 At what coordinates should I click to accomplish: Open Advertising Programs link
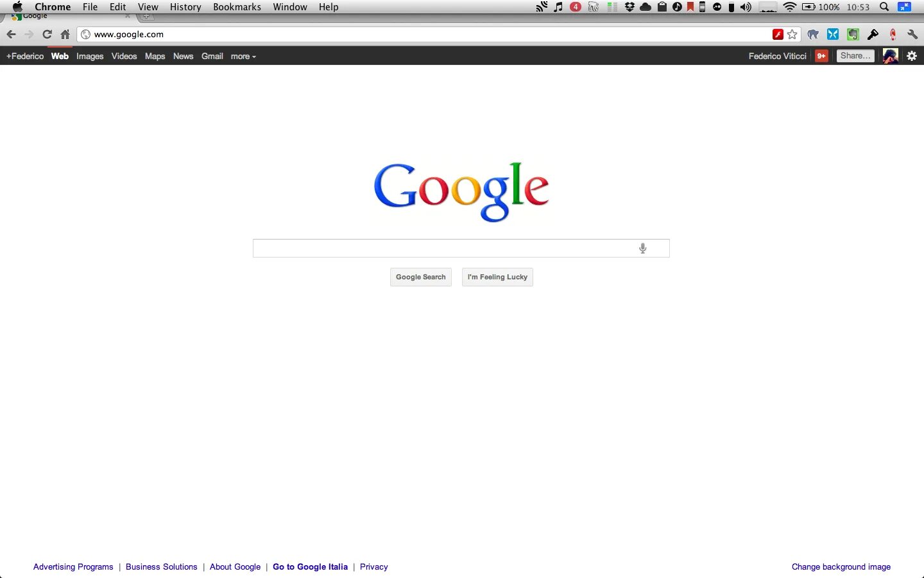[x=73, y=567]
